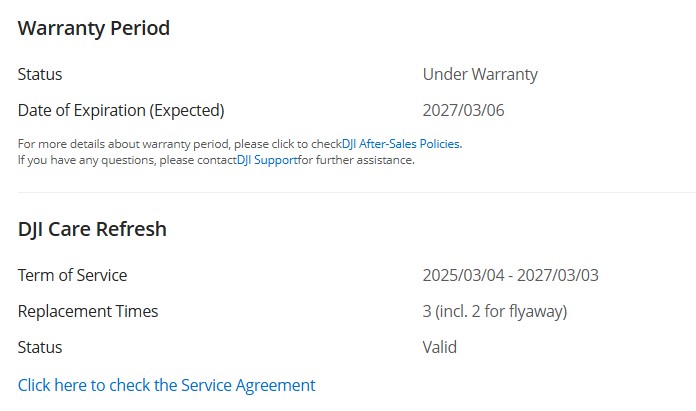The image size is (696, 411).
Task: Click the Warranty Period heading
Action: pos(94,28)
